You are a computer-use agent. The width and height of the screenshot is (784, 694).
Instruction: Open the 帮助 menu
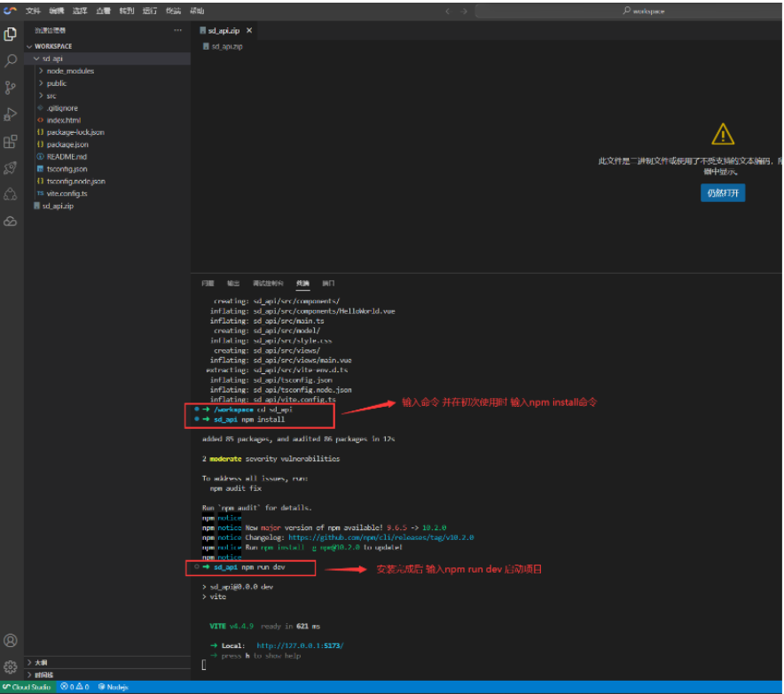(x=197, y=11)
